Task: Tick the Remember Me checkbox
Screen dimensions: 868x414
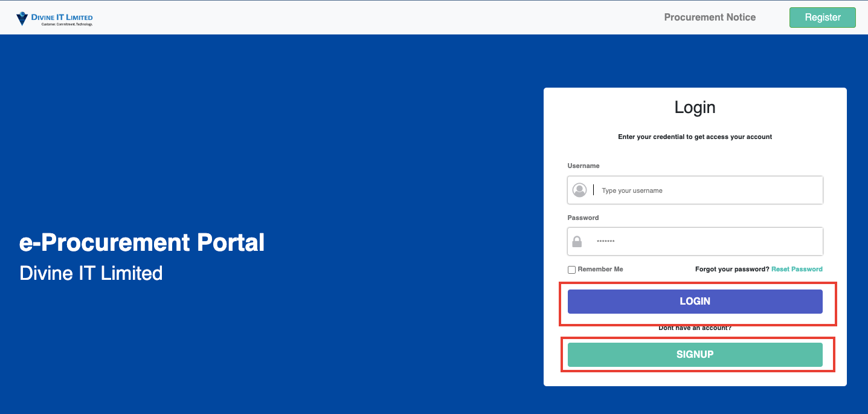Action: (571, 270)
